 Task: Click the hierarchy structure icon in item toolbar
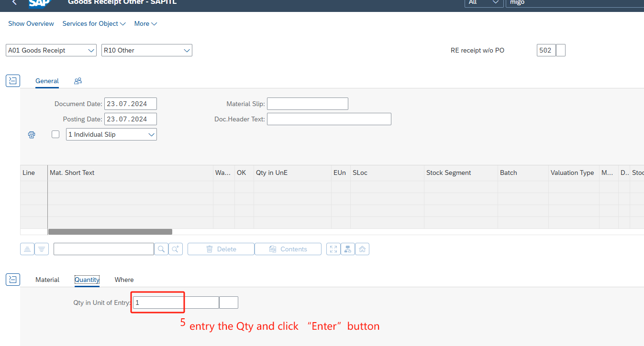click(x=348, y=249)
